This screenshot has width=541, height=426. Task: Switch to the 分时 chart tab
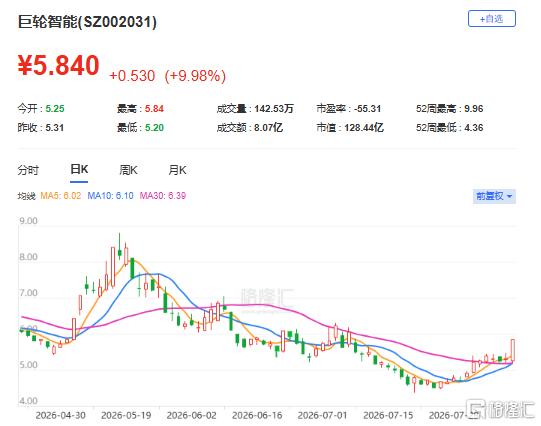(28, 170)
